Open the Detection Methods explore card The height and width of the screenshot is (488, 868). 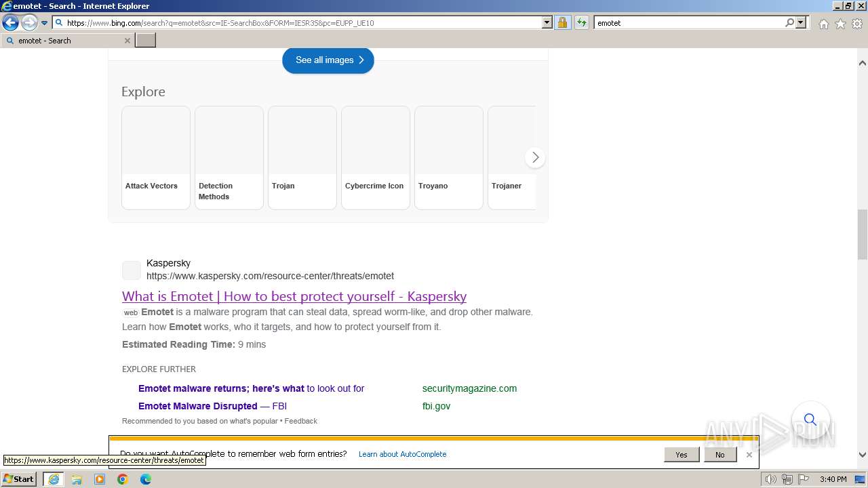[229, 157]
